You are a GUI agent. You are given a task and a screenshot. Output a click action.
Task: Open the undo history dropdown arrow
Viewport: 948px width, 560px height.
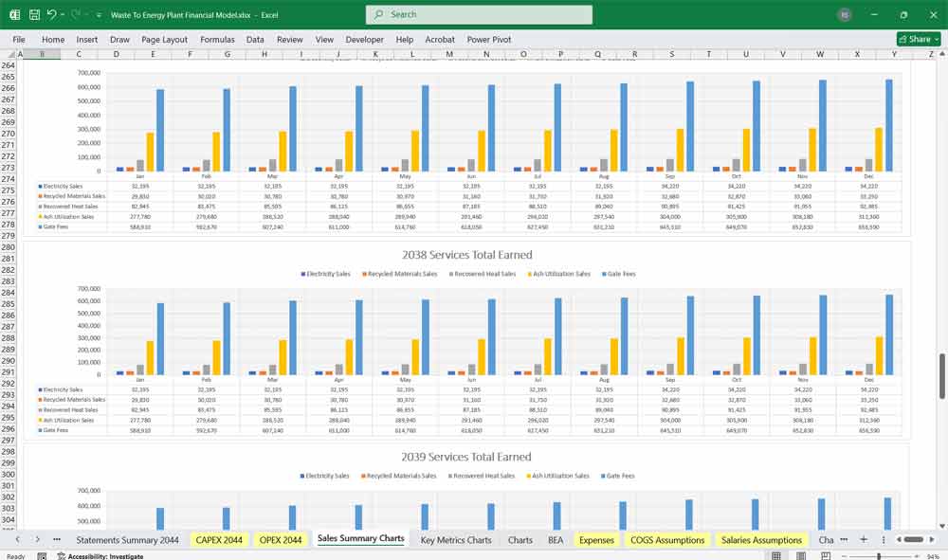[x=63, y=15]
